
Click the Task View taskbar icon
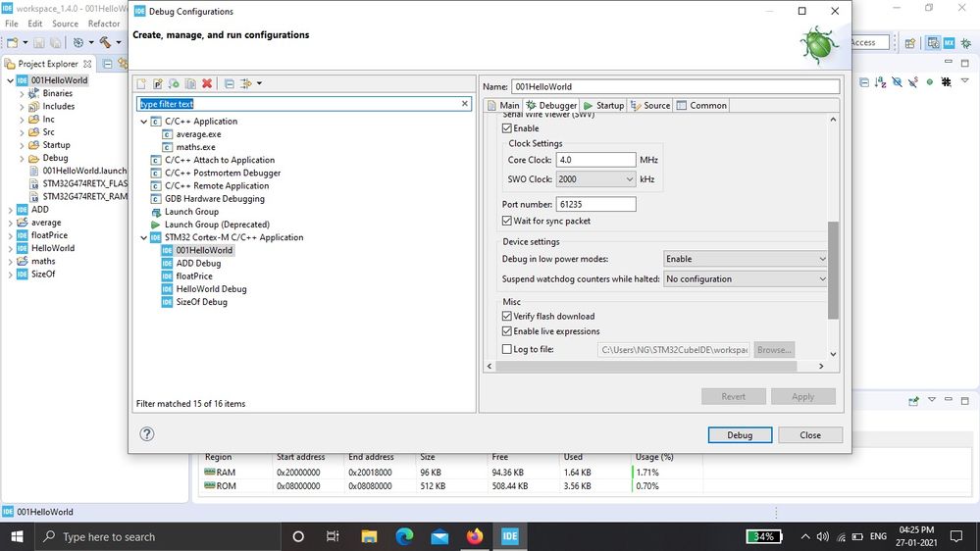pos(333,536)
